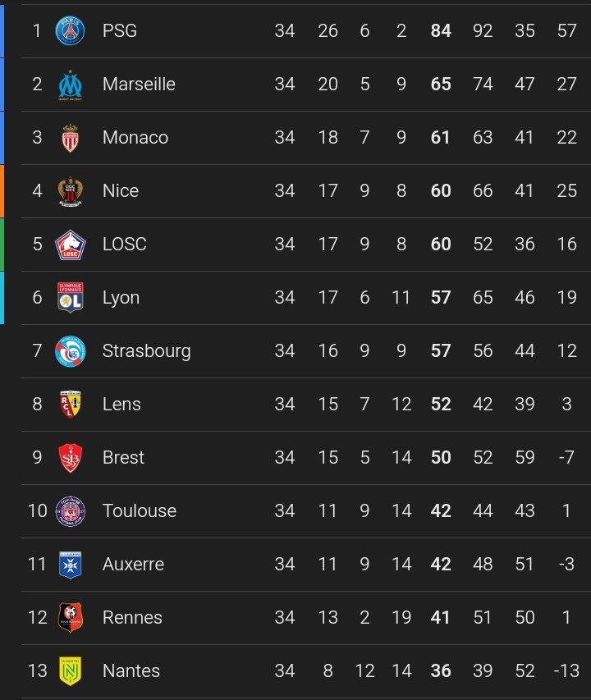Open the PSG team name link
The image size is (591, 700).
[120, 31]
